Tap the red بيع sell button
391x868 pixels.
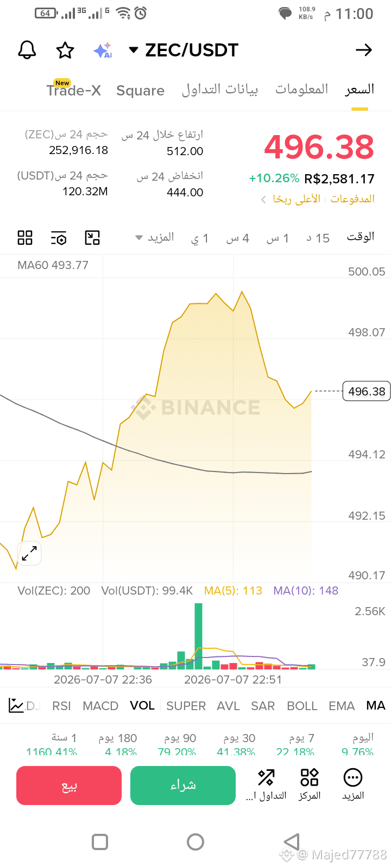pos(69,786)
